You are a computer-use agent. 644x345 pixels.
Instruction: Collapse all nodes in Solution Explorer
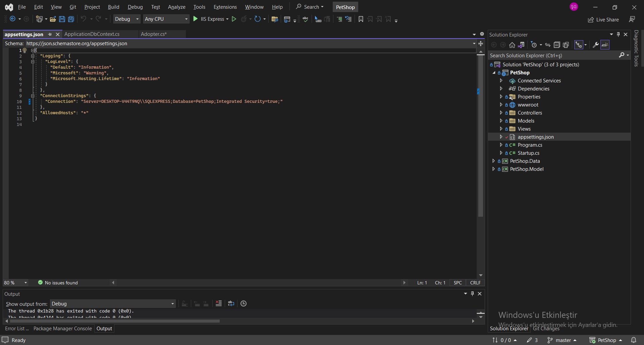[x=557, y=45]
